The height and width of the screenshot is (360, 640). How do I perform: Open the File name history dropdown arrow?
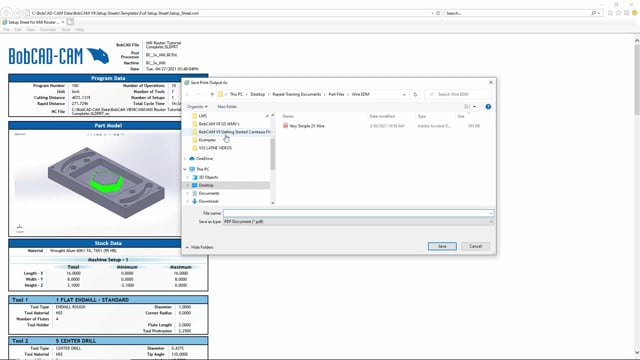coord(491,213)
